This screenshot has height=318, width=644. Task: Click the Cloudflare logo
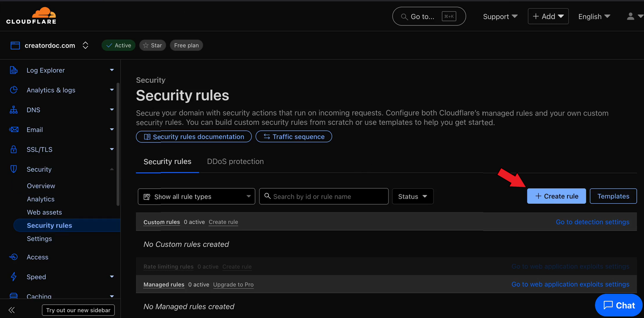click(31, 16)
